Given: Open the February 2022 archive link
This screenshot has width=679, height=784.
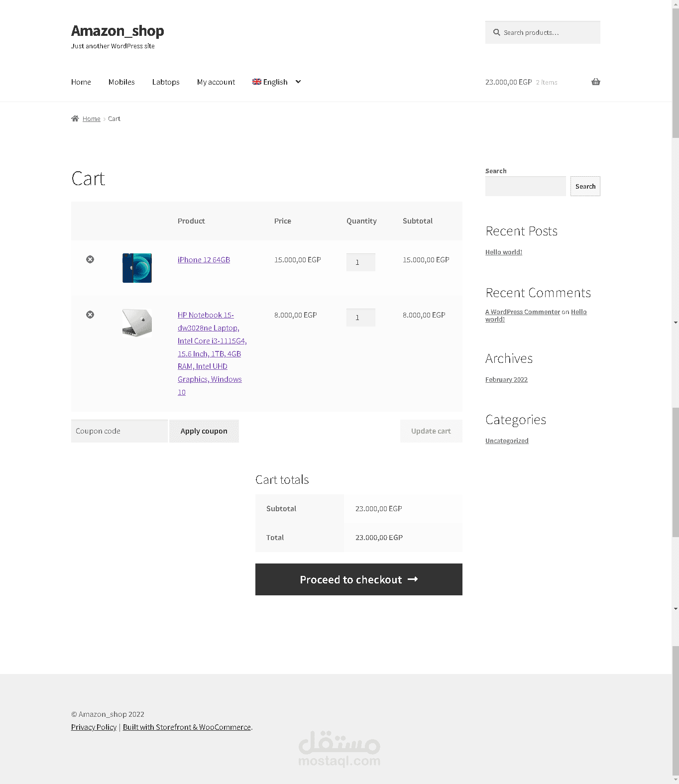Looking at the screenshot, I should point(506,380).
